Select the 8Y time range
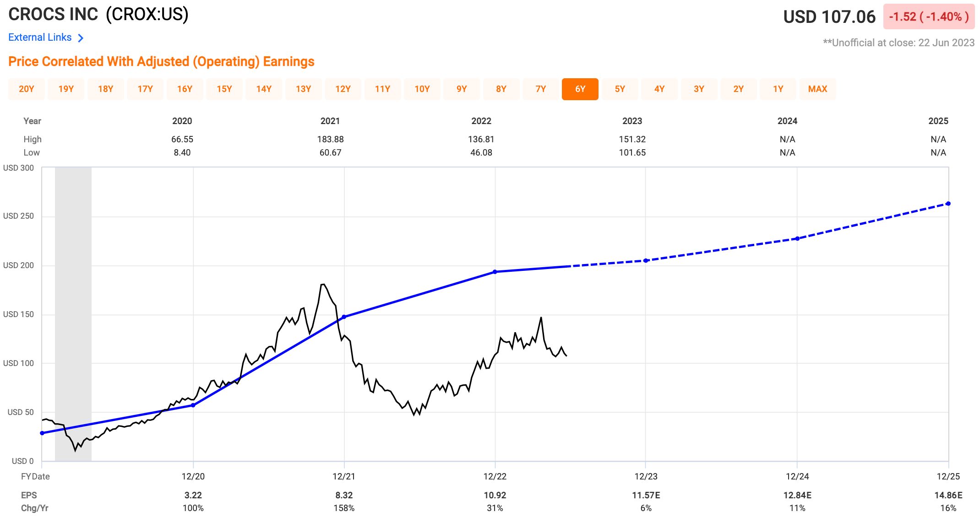Screen dimensions: 980x517 pos(501,89)
